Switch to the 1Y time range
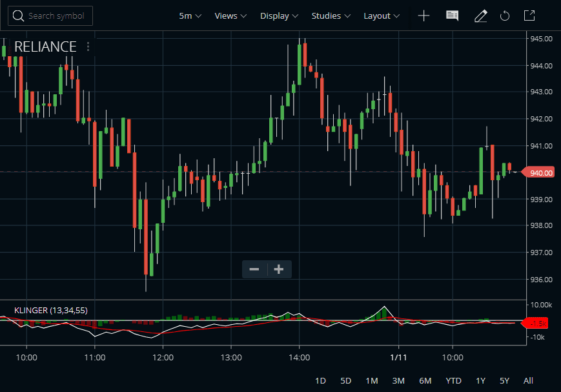The width and height of the screenshot is (561, 392). point(480,380)
